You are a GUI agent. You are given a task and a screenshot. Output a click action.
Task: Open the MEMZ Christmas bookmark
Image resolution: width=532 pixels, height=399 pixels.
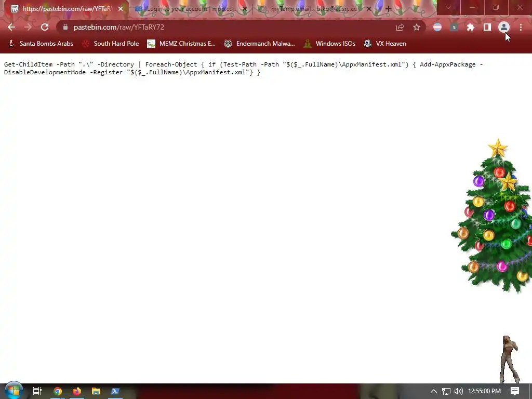coord(181,44)
